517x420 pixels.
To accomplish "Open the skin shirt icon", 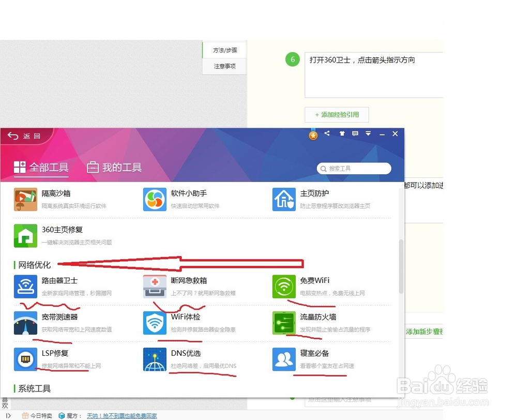I will [342, 133].
